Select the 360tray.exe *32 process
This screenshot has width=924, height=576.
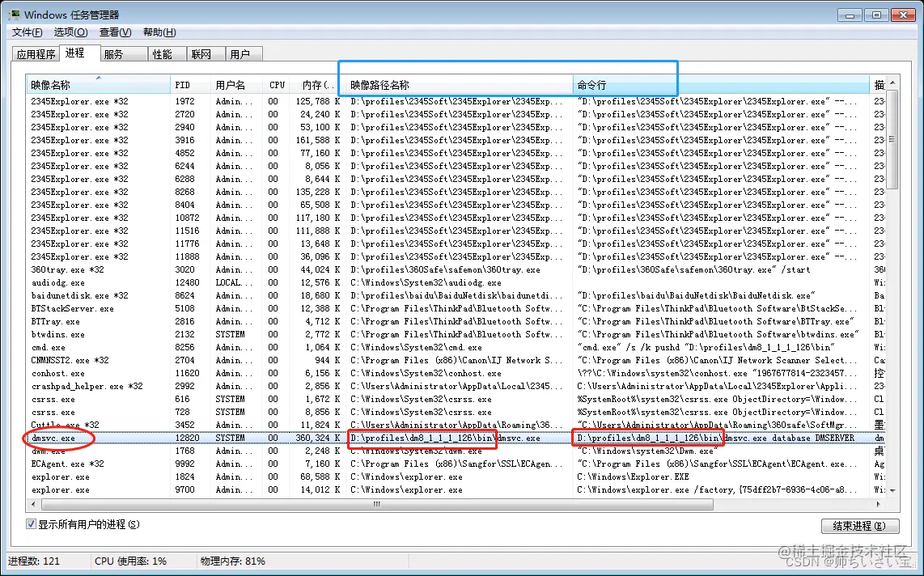[x=456, y=269]
